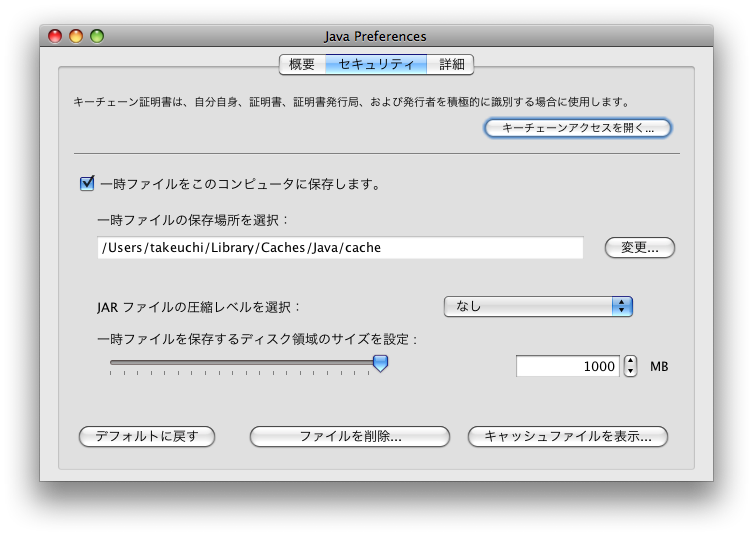This screenshot has width=753, height=536.
Task: Minimize window with the yellow button
Action: tap(76, 36)
